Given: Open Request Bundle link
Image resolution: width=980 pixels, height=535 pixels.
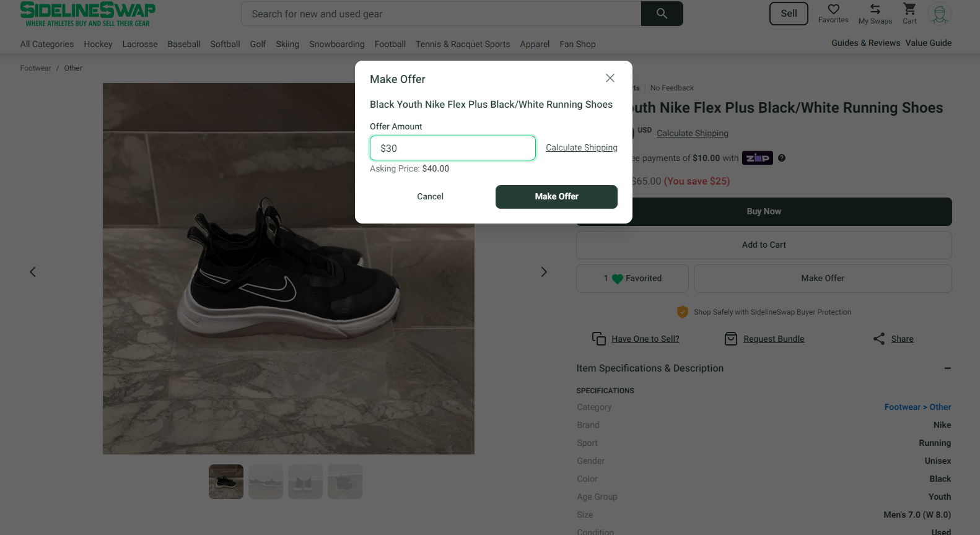Looking at the screenshot, I should click(x=774, y=339).
